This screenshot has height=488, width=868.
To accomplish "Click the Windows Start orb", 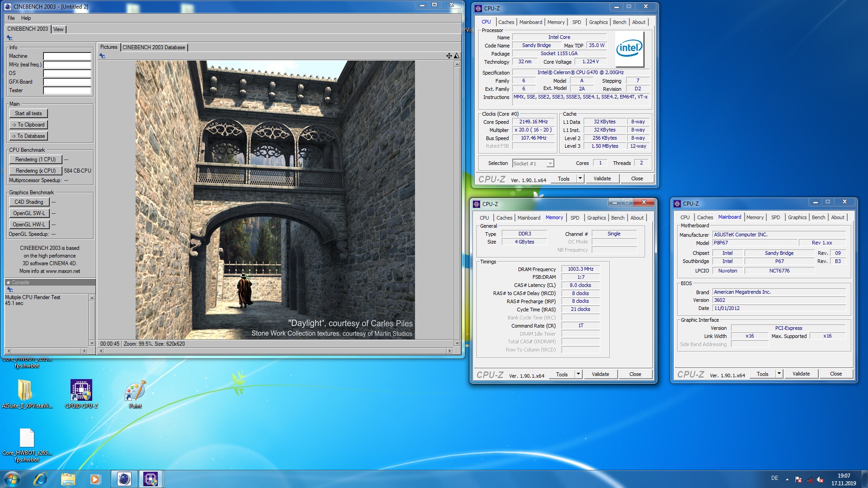I will [x=12, y=479].
